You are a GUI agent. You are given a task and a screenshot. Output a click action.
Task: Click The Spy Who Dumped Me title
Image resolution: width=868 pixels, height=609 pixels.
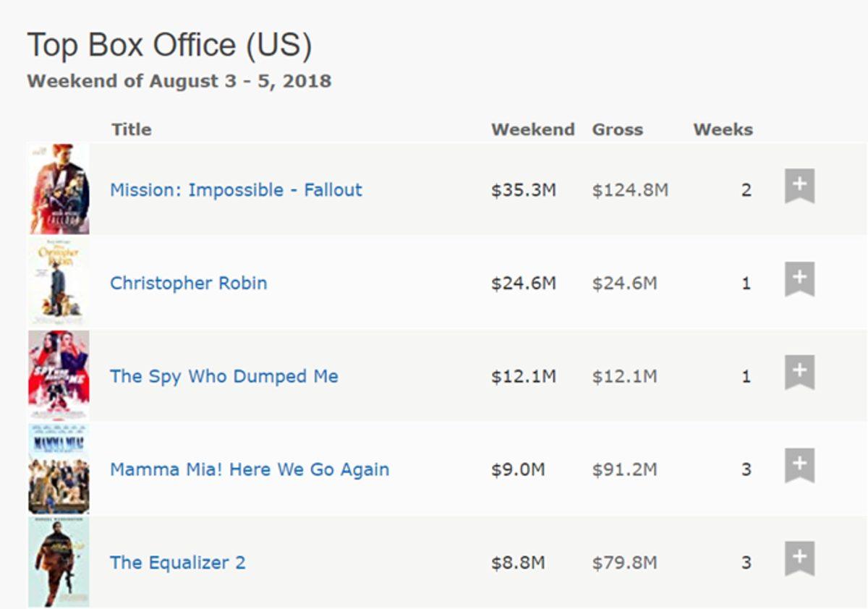tap(224, 376)
